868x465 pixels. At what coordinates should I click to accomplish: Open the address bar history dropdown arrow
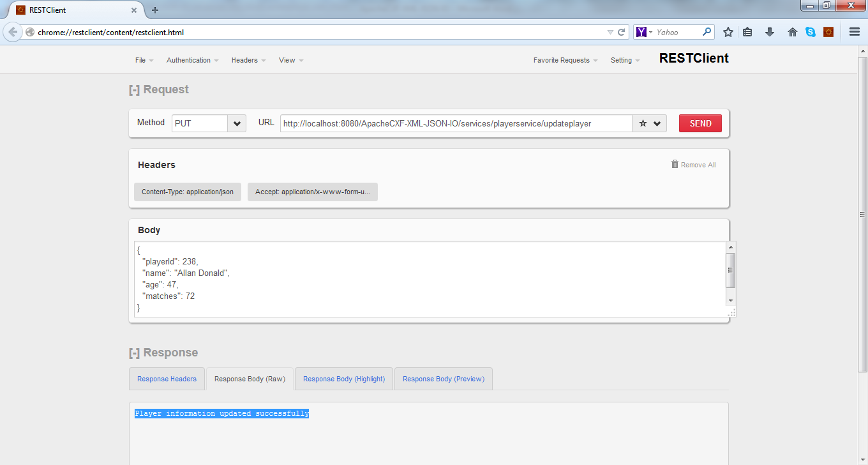click(610, 32)
